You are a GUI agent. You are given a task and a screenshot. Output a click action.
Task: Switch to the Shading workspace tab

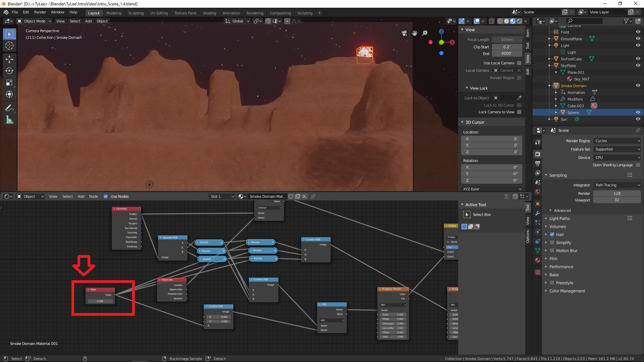click(x=209, y=13)
